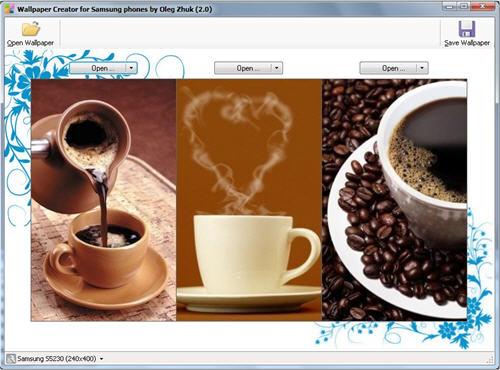Click the Save Wallpaper floppy disk icon
The width and height of the screenshot is (500, 370).
click(467, 29)
